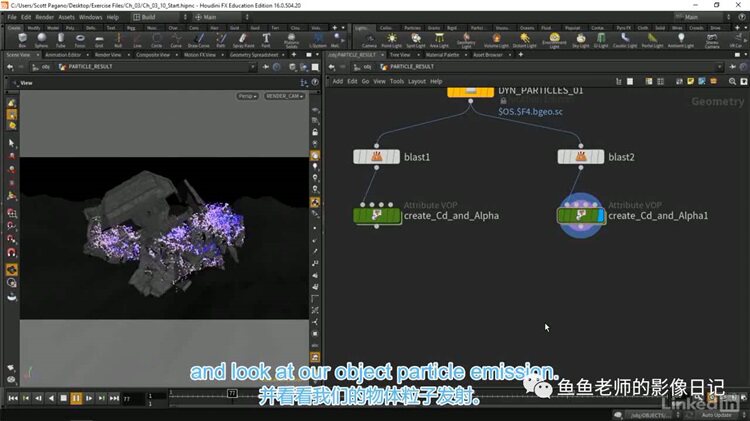This screenshot has width=750, height=421.
Task: Expand the viewer PARTICLE_RESULT path dropdown
Action: pyautogui.click(x=253, y=67)
